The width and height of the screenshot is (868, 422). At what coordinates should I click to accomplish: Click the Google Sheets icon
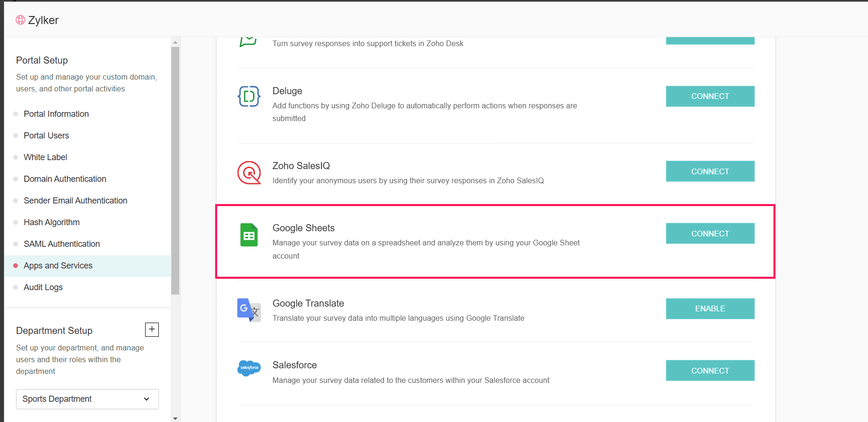(249, 235)
